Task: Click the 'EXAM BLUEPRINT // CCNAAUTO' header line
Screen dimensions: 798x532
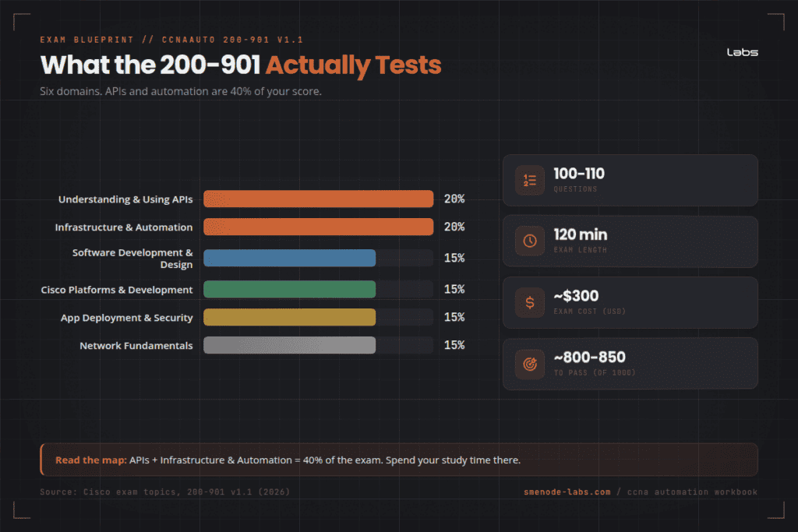Action: click(x=171, y=40)
